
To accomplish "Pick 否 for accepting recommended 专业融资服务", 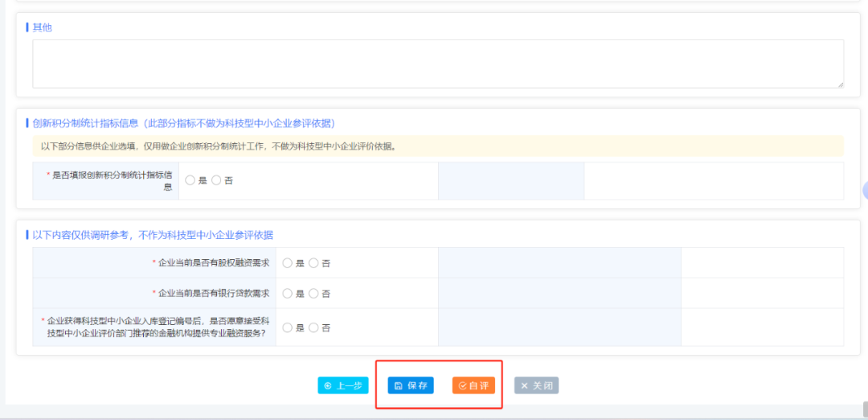I will 313,327.
